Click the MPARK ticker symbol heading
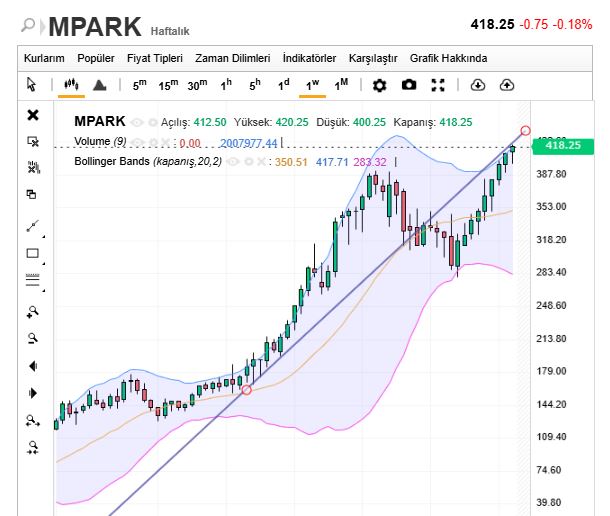The height and width of the screenshot is (516, 610). point(95,27)
